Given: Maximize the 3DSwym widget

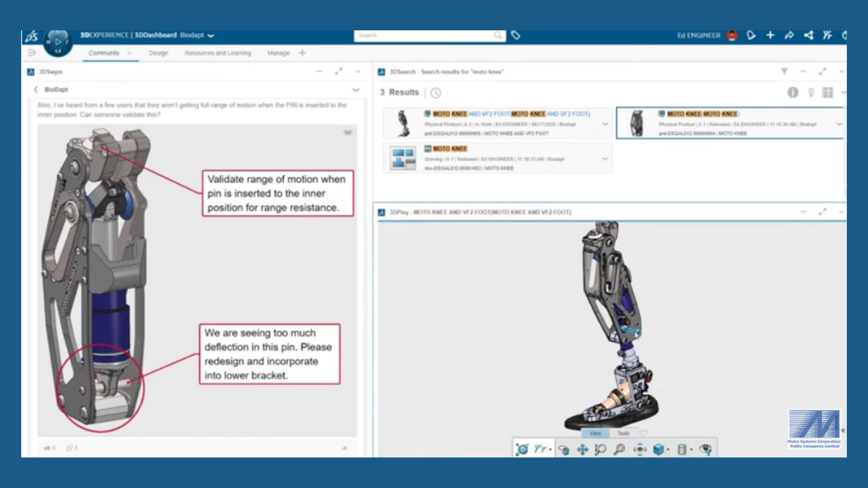Looking at the screenshot, I should coord(339,72).
